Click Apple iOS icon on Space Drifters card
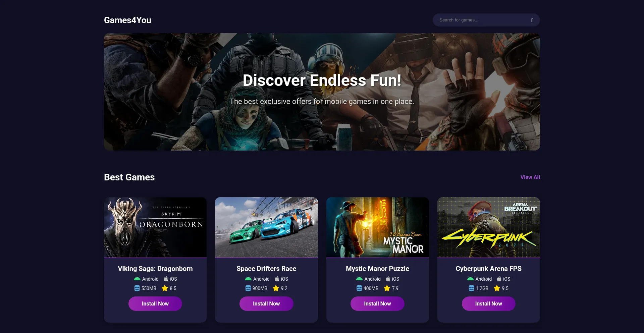 (277, 279)
